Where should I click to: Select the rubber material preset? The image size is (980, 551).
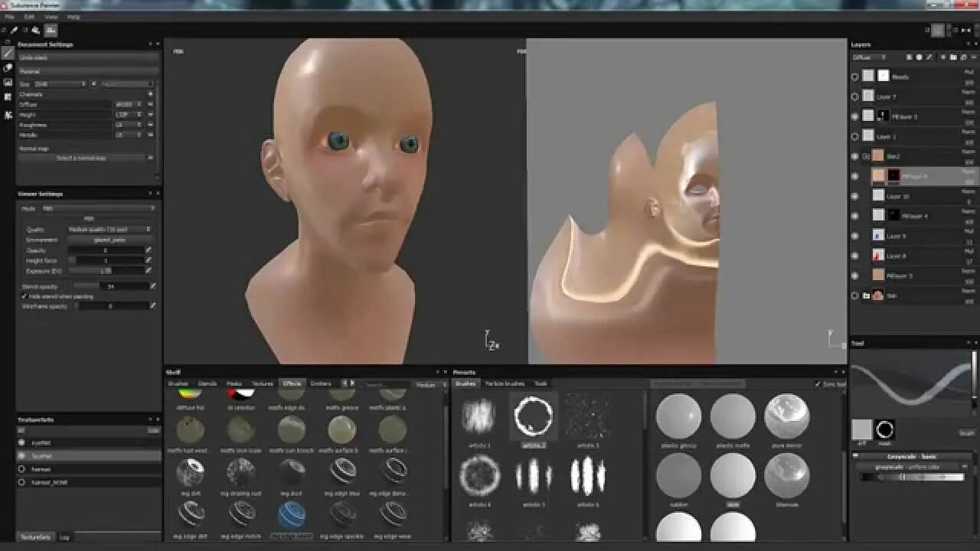point(678,480)
